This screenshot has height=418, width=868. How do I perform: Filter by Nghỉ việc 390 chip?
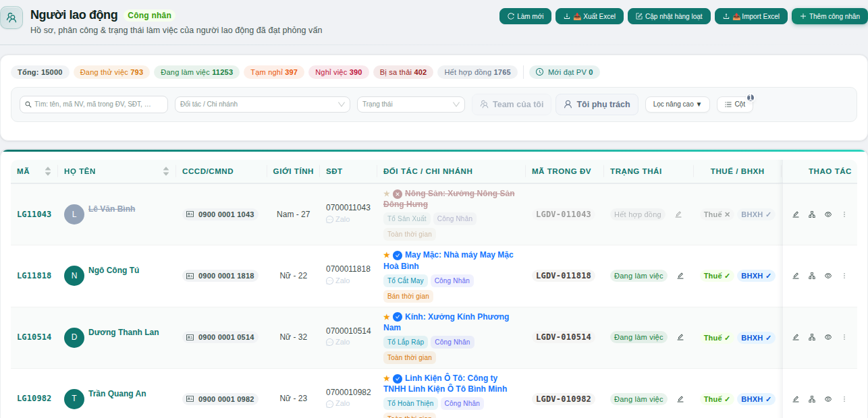(x=338, y=72)
